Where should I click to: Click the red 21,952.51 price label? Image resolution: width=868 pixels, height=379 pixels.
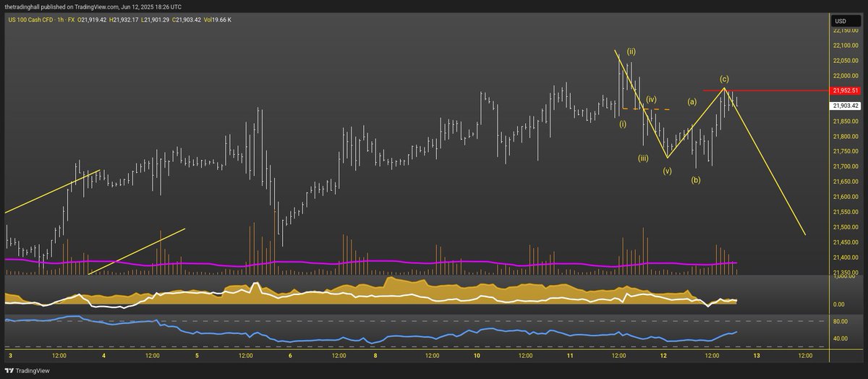(x=846, y=90)
